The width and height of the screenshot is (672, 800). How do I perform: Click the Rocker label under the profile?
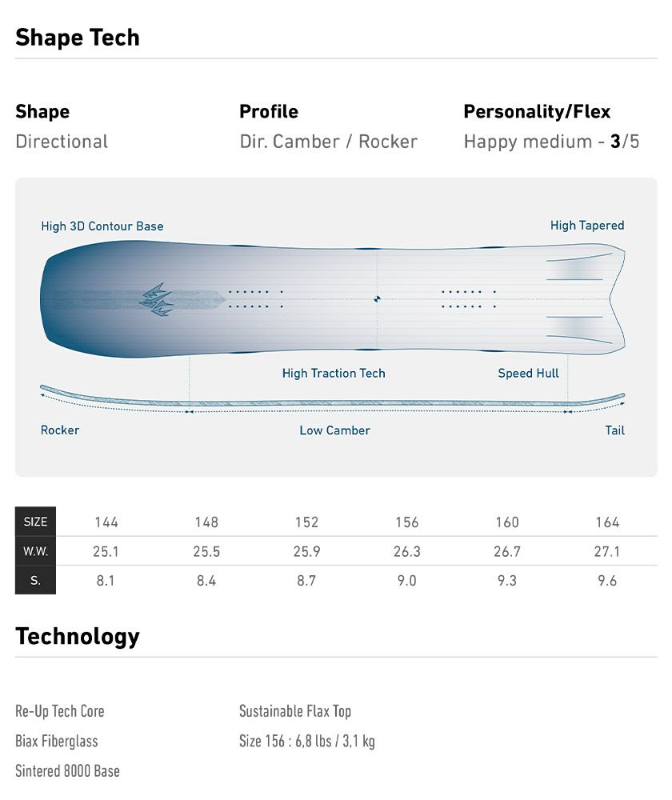pos(60,430)
